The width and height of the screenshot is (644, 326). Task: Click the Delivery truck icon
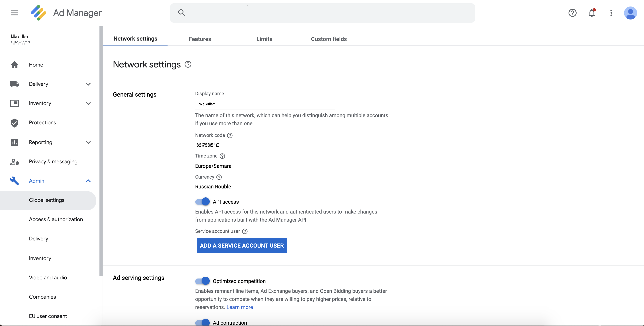tap(15, 84)
